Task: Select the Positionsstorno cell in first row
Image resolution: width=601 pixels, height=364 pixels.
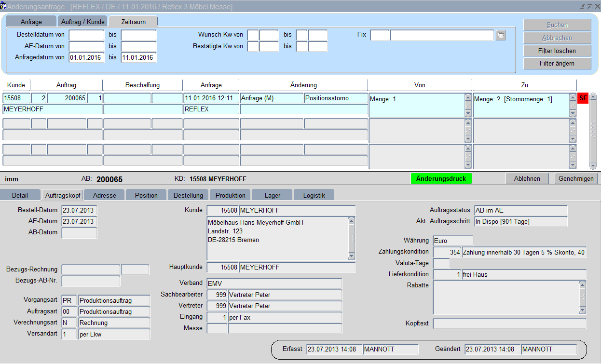Action: click(336, 98)
